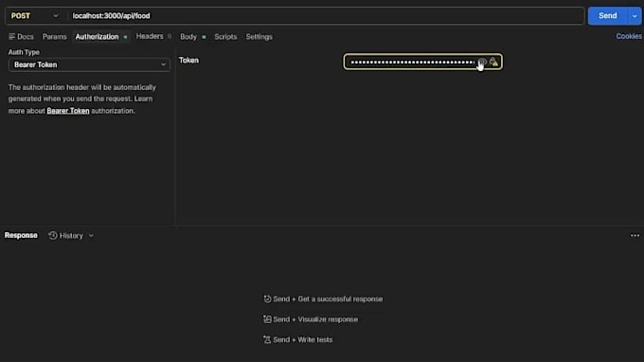The image size is (644, 362).
Task: Open the Settings tab
Action: coord(259,37)
